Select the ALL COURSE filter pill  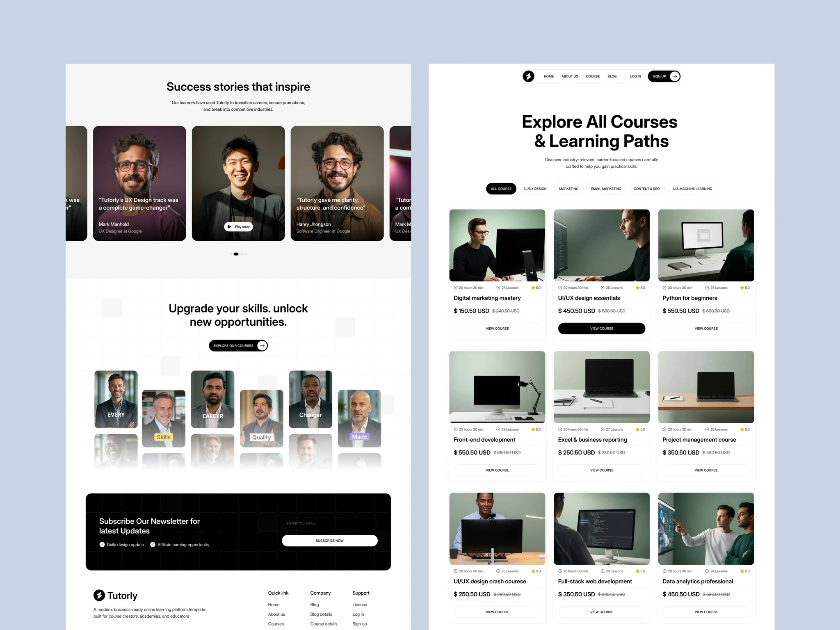[501, 189]
